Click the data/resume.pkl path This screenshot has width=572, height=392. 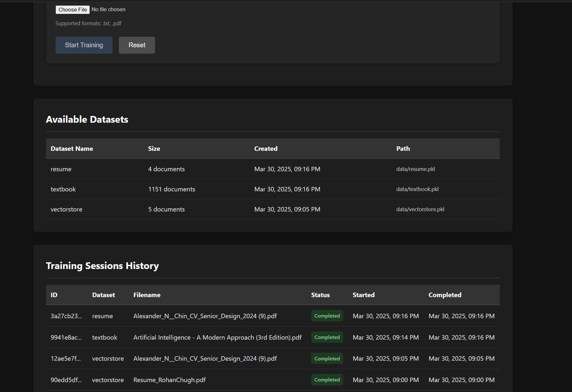(x=415, y=169)
